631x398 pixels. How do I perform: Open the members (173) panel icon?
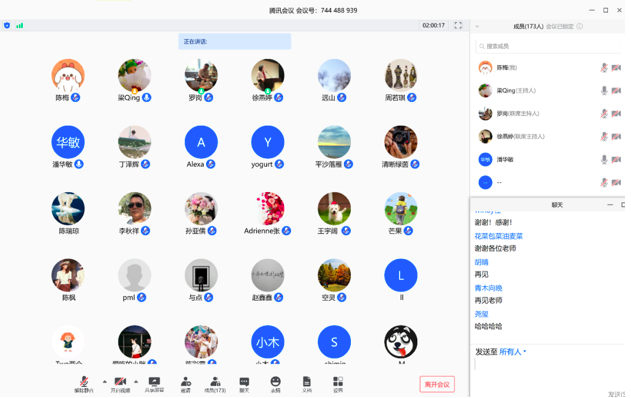(x=215, y=384)
